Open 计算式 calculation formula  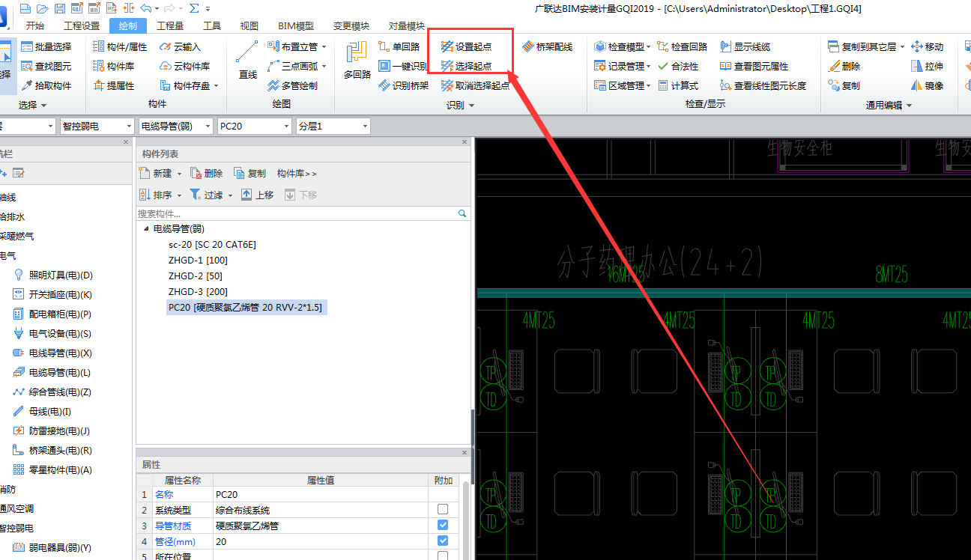click(677, 85)
